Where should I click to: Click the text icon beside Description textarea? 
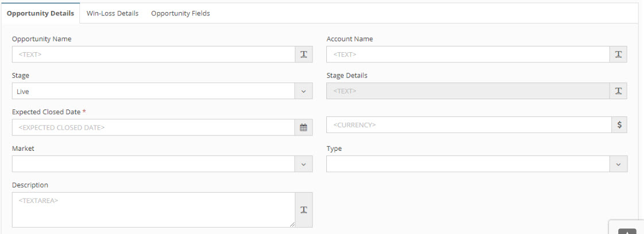coord(303,210)
